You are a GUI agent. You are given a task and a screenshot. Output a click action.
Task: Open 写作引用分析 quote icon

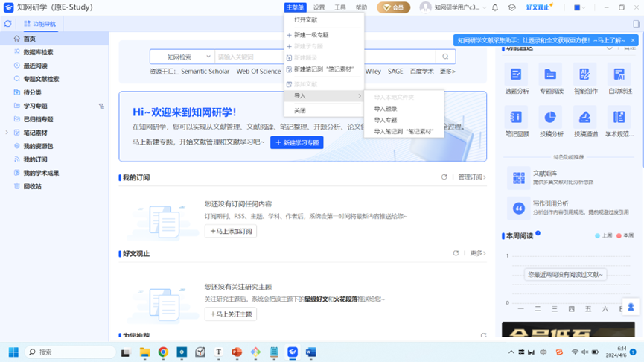pyautogui.click(x=519, y=209)
